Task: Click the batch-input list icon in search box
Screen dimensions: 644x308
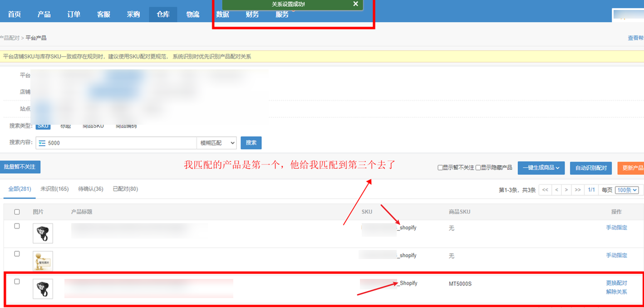Action: [42, 143]
